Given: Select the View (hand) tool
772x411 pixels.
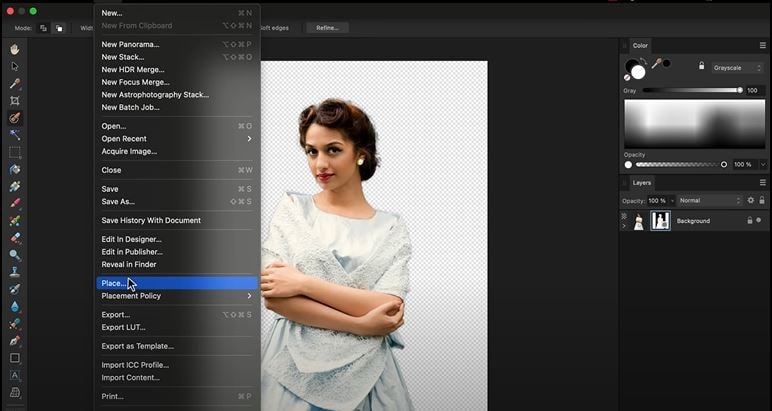Looking at the screenshot, I should pyautogui.click(x=15, y=49).
